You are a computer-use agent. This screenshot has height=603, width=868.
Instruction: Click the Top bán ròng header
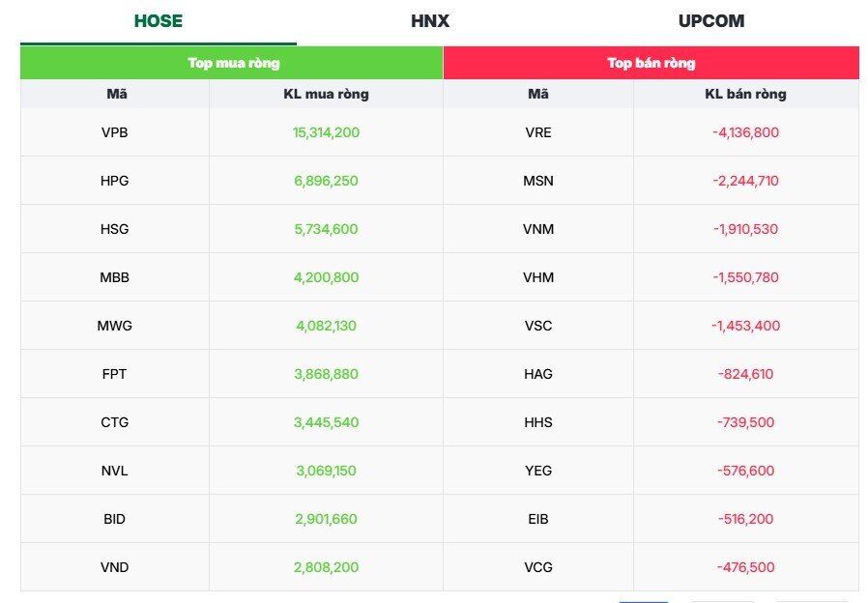pyautogui.click(x=651, y=63)
